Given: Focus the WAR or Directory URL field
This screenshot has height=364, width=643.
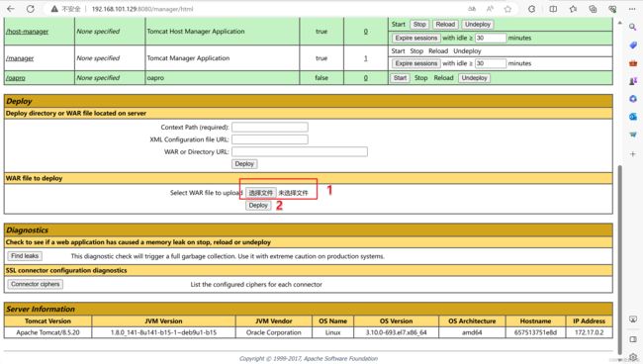Looking at the screenshot, I should pyautogui.click(x=300, y=151).
